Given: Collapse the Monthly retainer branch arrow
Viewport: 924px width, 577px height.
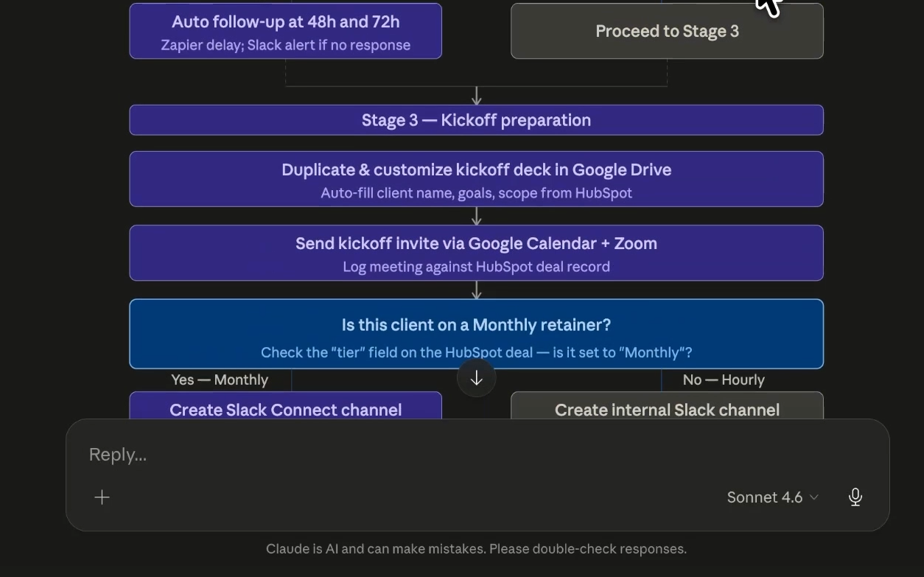Looking at the screenshot, I should click(x=476, y=377).
